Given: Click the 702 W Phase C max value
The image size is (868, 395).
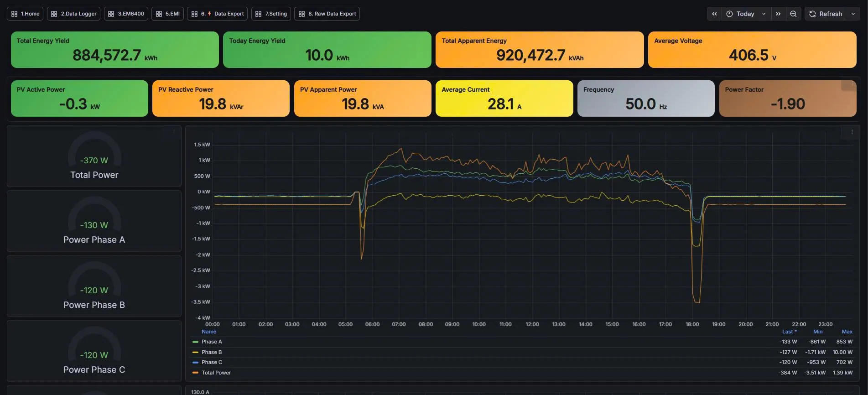Looking at the screenshot, I should (844, 362).
